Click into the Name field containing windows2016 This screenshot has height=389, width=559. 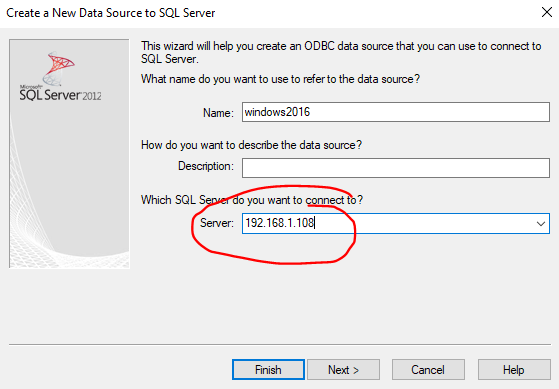396,112
